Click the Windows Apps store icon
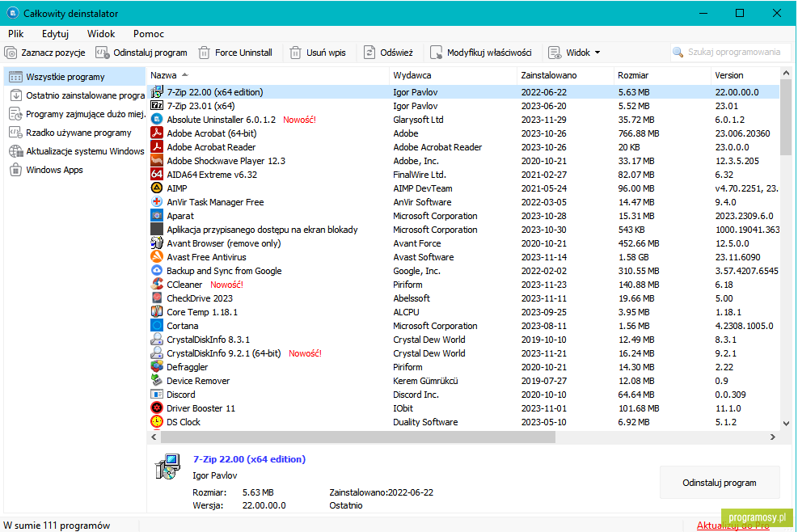The height and width of the screenshot is (532, 798). pyautogui.click(x=16, y=170)
